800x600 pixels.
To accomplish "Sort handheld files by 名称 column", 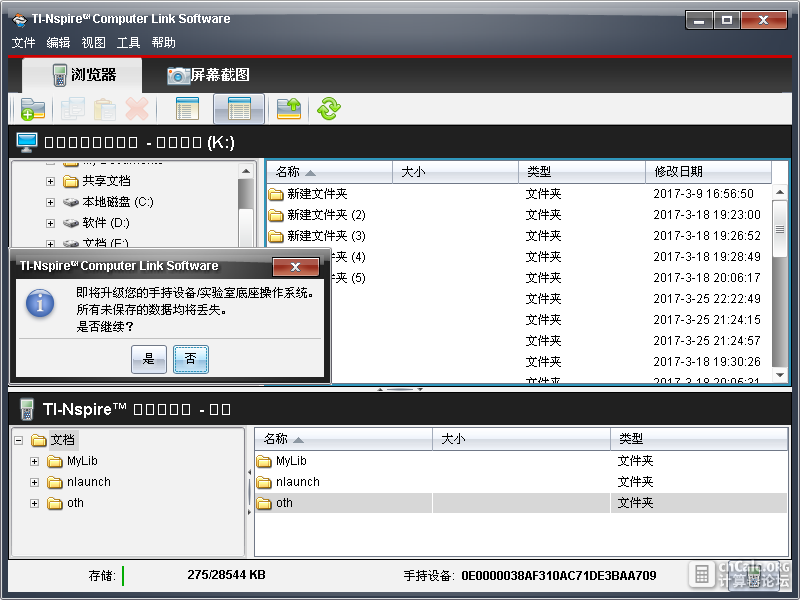I will pyautogui.click(x=343, y=439).
